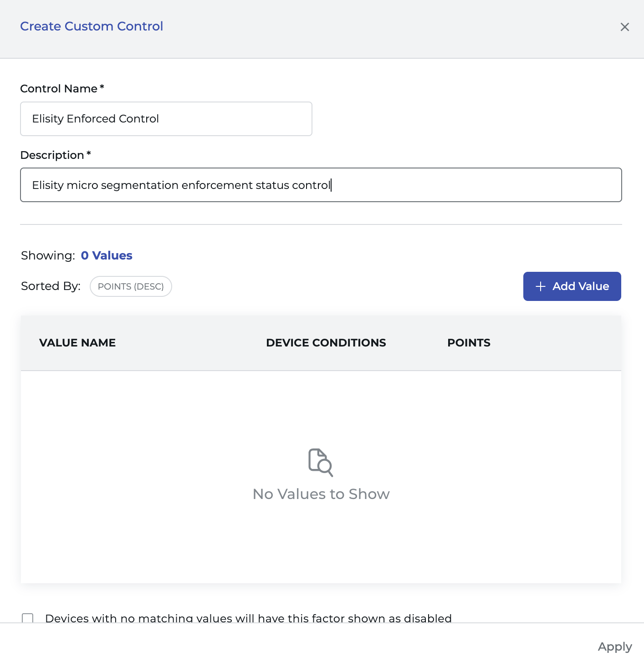Focus the Control Name input field
Screen dimensions: 644x662
(166, 119)
